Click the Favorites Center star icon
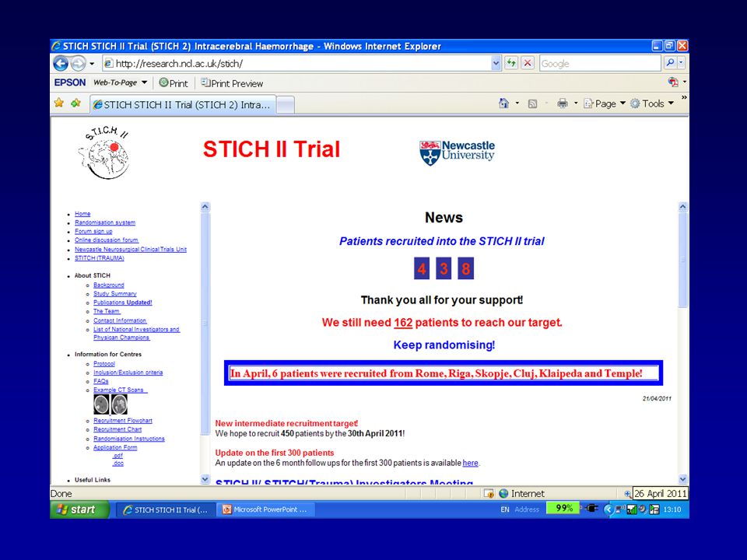The width and height of the screenshot is (747, 560). 59,103
